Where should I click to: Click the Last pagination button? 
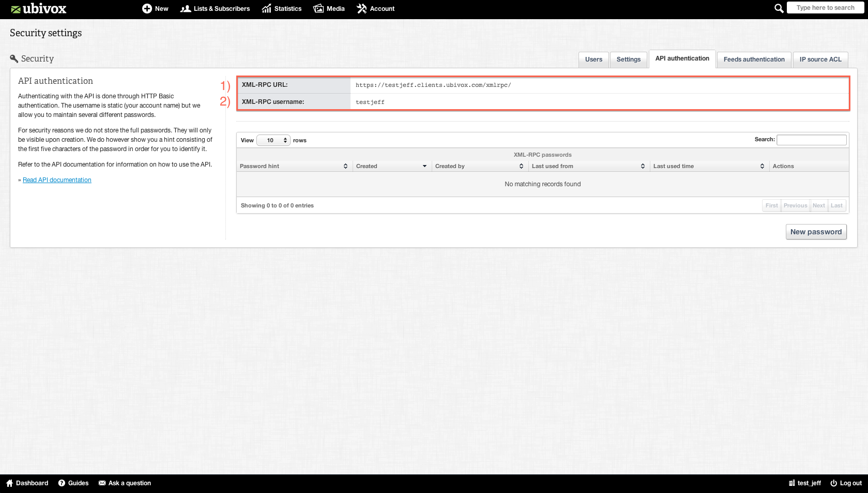click(x=836, y=205)
